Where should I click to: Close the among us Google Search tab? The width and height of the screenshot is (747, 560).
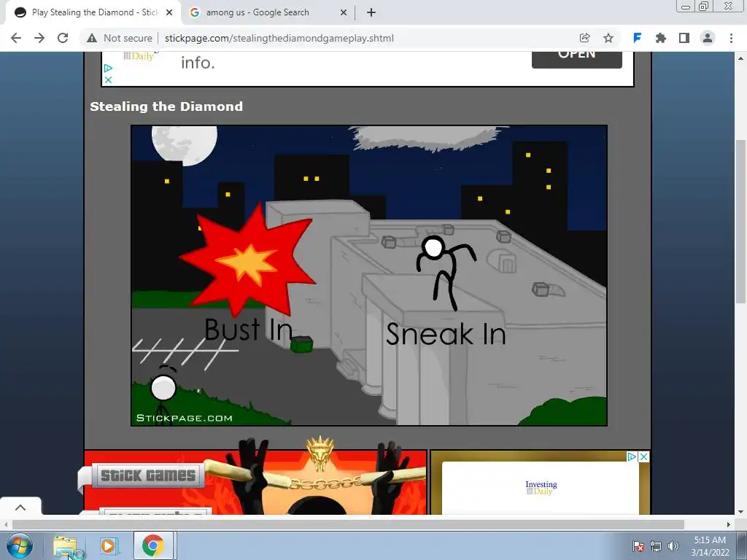click(344, 12)
